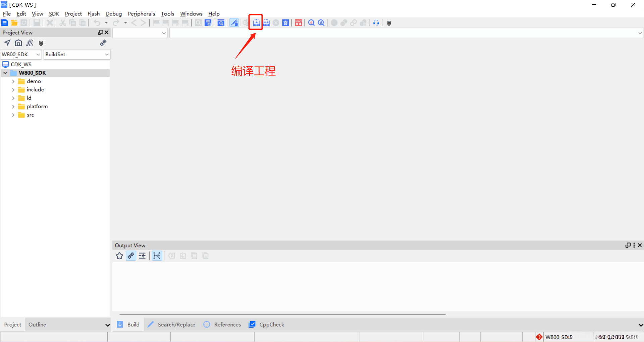Click the blue 'd' magnifier debug icon
Image resolution: width=644 pixels, height=342 pixels.
[321, 23]
